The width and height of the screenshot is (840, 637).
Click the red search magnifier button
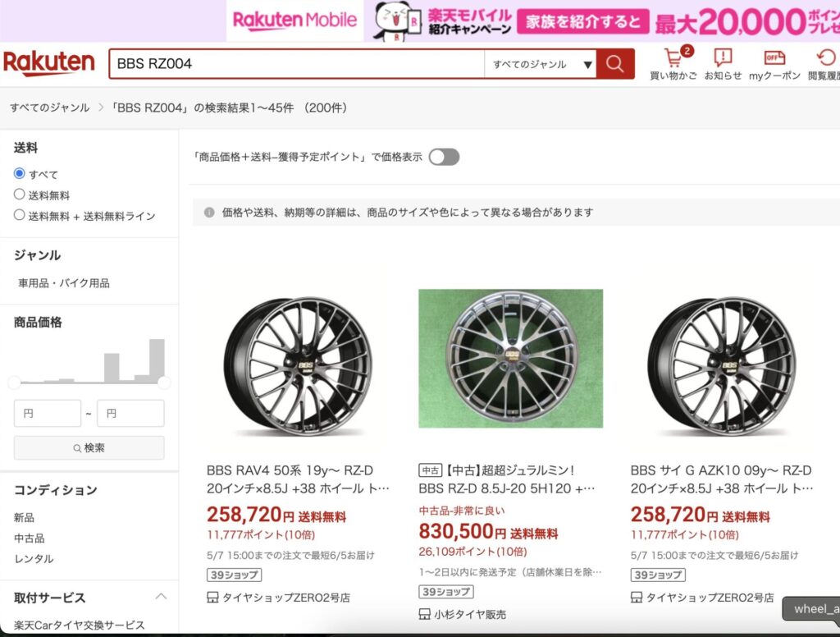click(615, 64)
